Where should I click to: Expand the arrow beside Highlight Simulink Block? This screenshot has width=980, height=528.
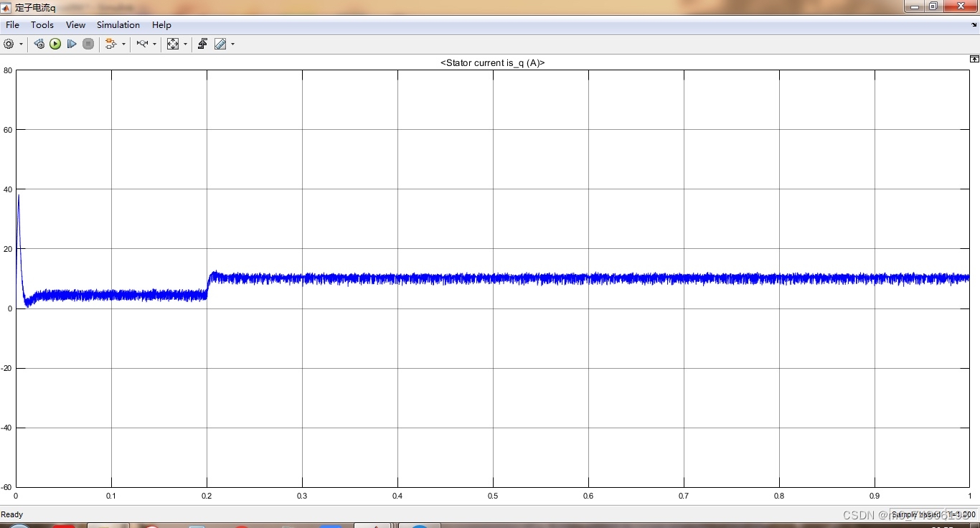pos(123,44)
